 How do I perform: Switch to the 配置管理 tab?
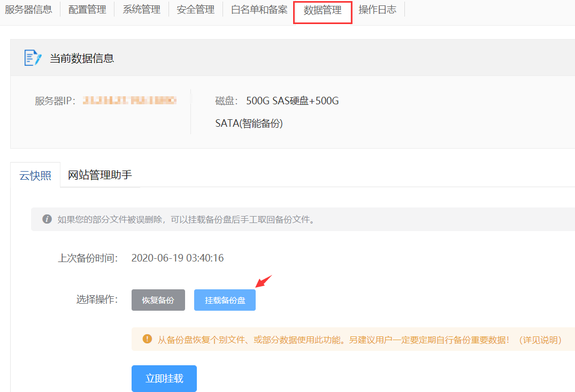click(87, 10)
